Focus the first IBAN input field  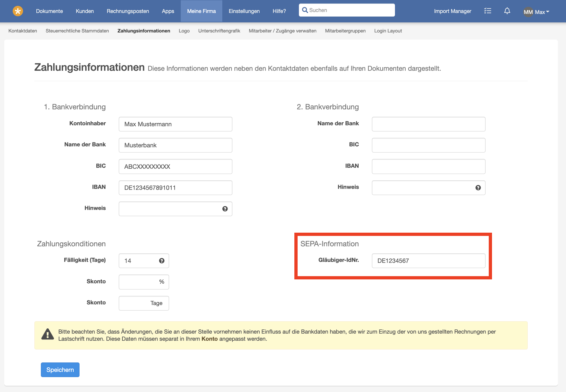[175, 188]
